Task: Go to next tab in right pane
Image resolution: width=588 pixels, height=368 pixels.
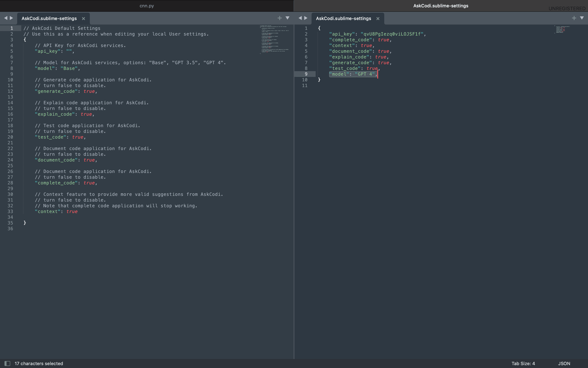Action: pyautogui.click(x=306, y=18)
